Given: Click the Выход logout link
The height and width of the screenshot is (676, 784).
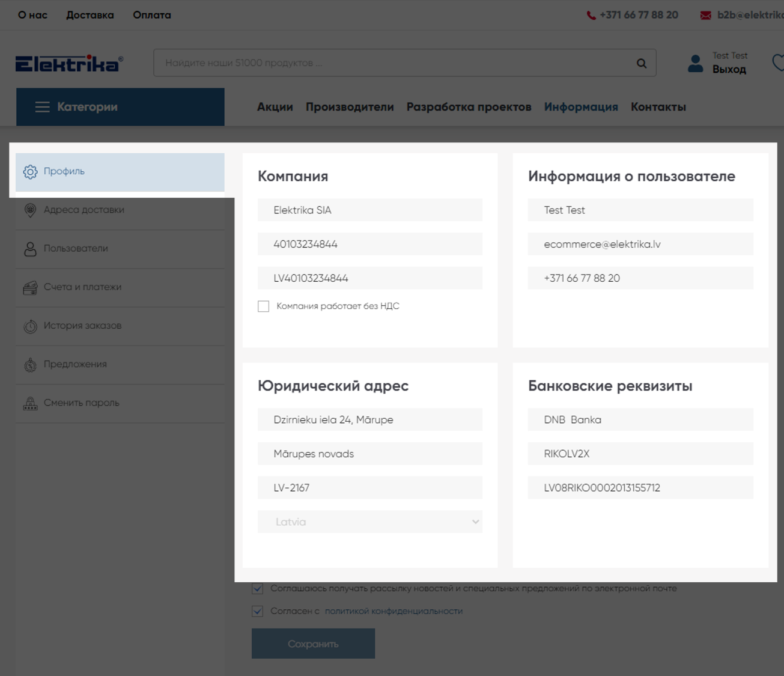Looking at the screenshot, I should 729,70.
